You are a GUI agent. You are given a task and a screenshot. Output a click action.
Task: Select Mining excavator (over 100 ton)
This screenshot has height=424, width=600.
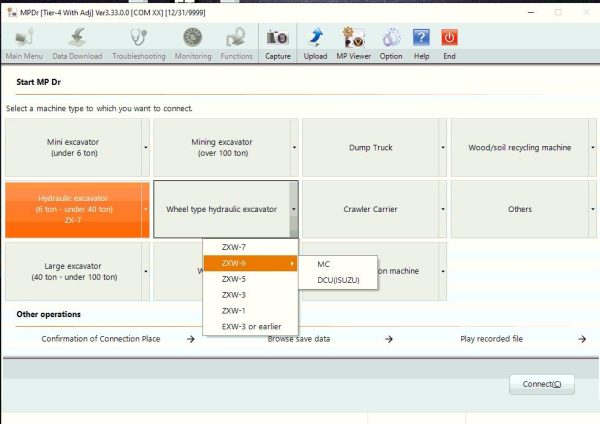[x=222, y=148]
